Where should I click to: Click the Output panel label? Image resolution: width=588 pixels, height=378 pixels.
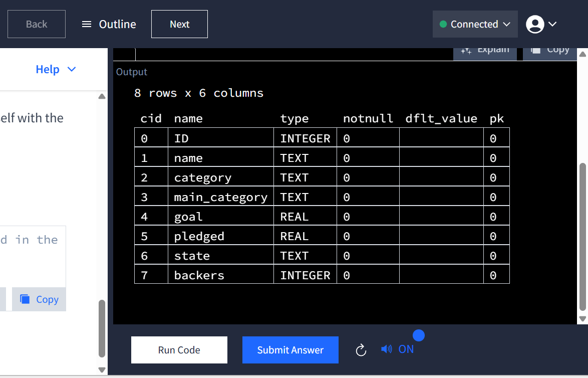pyautogui.click(x=132, y=72)
